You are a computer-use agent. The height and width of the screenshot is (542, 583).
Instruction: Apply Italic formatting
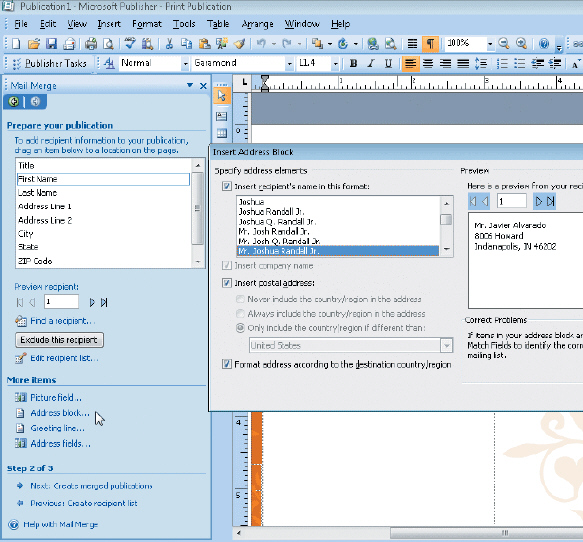pos(371,64)
